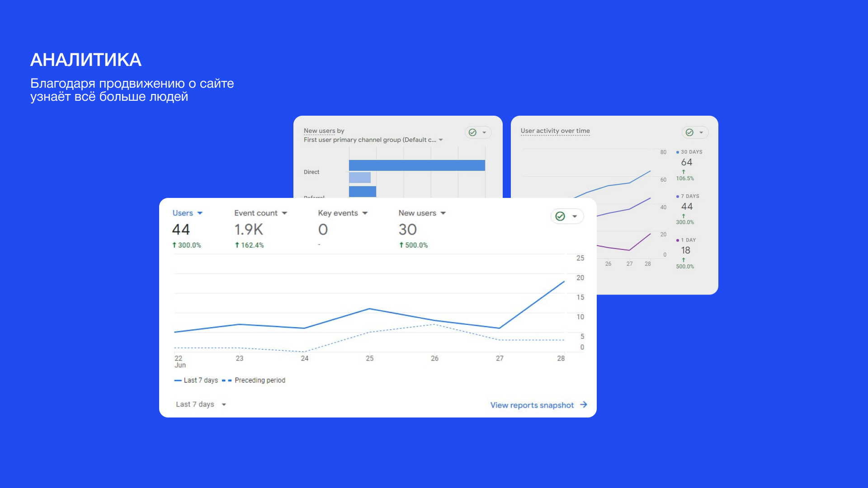Click Preceding period dashed legend item

coord(254,380)
